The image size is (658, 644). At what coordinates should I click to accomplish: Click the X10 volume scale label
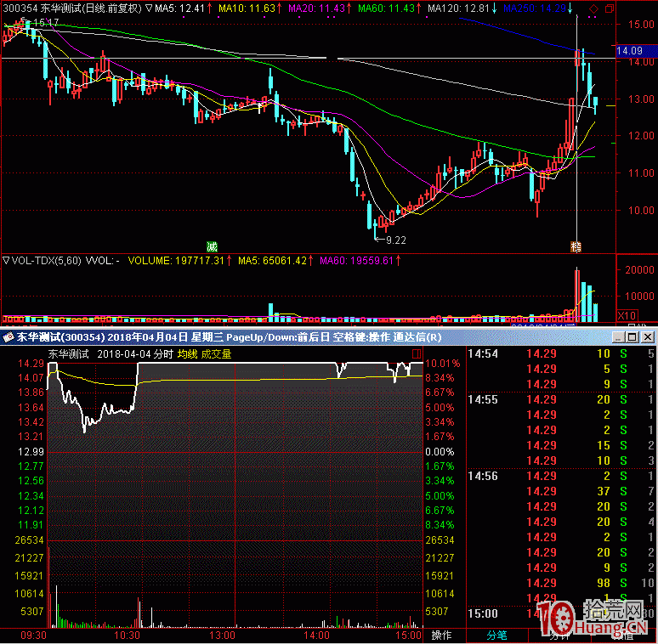[x=627, y=315]
